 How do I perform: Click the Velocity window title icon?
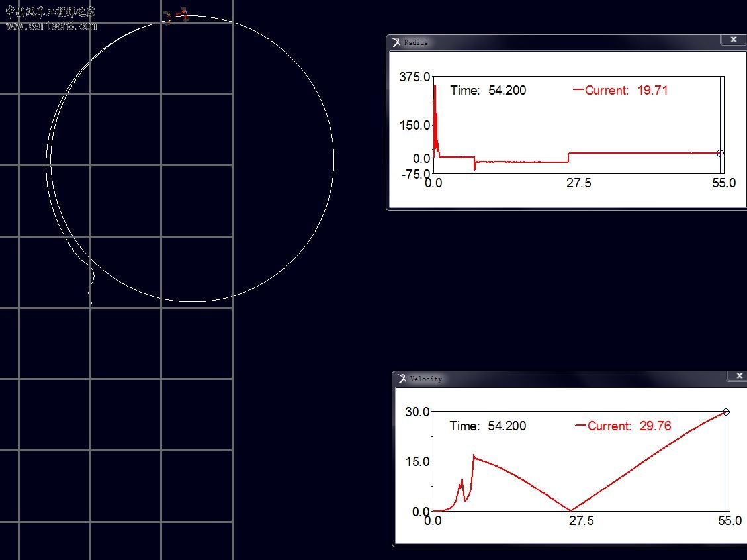[402, 379]
